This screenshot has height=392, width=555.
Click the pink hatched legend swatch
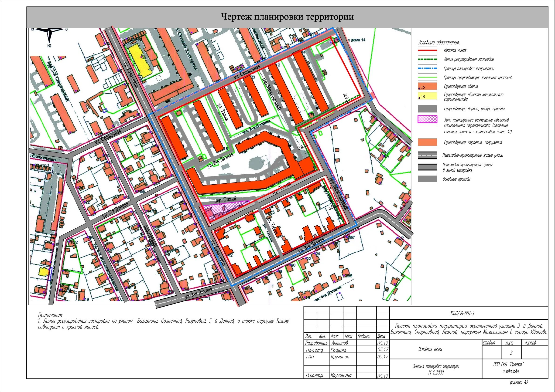click(427, 119)
